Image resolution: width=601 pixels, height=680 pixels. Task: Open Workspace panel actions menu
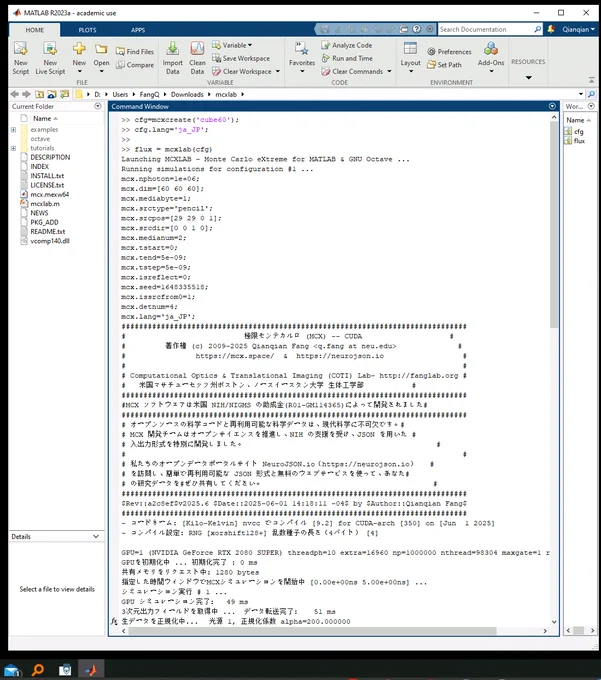tap(591, 106)
